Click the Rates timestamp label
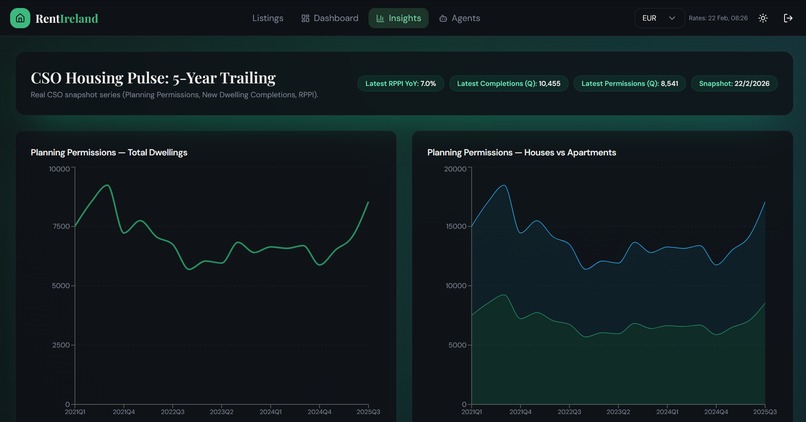Image resolution: width=806 pixels, height=422 pixels. point(718,18)
